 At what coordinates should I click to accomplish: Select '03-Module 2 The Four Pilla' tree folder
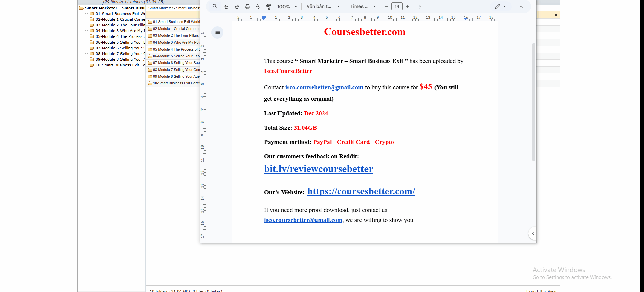click(120, 25)
